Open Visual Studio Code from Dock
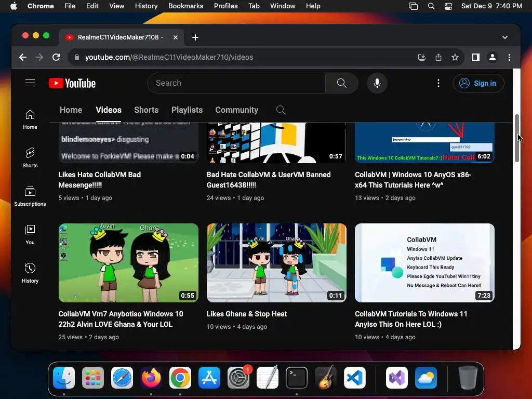This screenshot has width=532, height=399. (x=354, y=378)
